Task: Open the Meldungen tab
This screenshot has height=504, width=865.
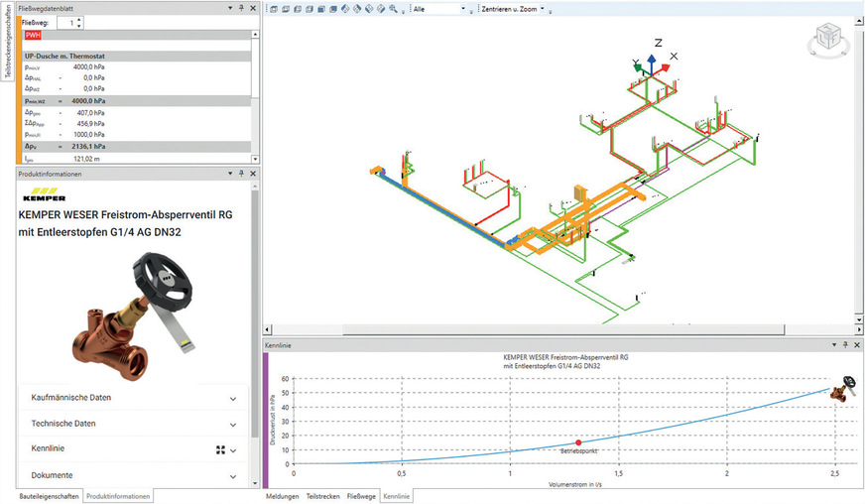Action: (x=282, y=496)
